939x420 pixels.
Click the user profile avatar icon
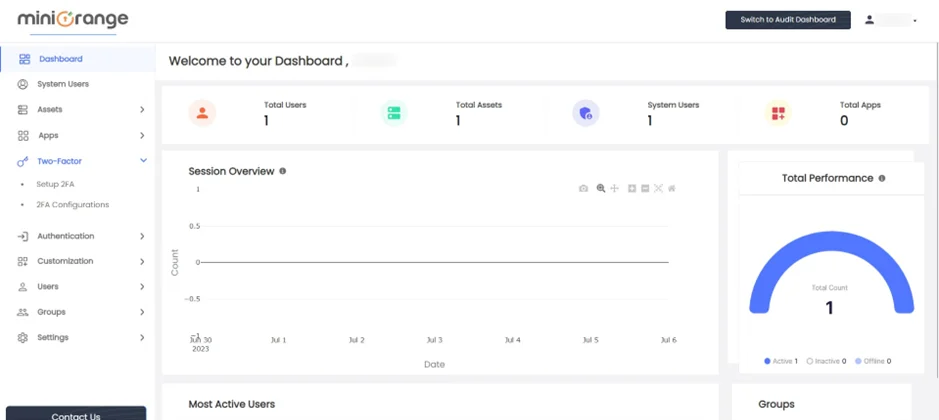coord(870,20)
